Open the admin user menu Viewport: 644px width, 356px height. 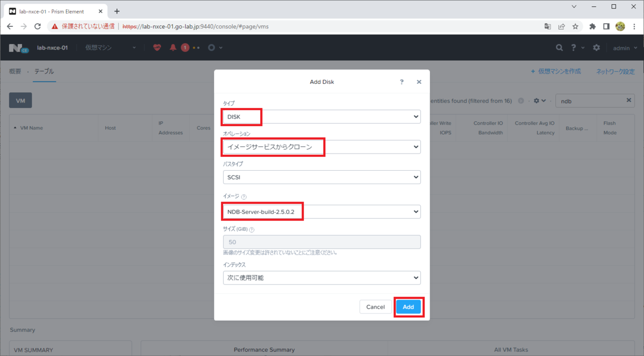pyautogui.click(x=624, y=48)
